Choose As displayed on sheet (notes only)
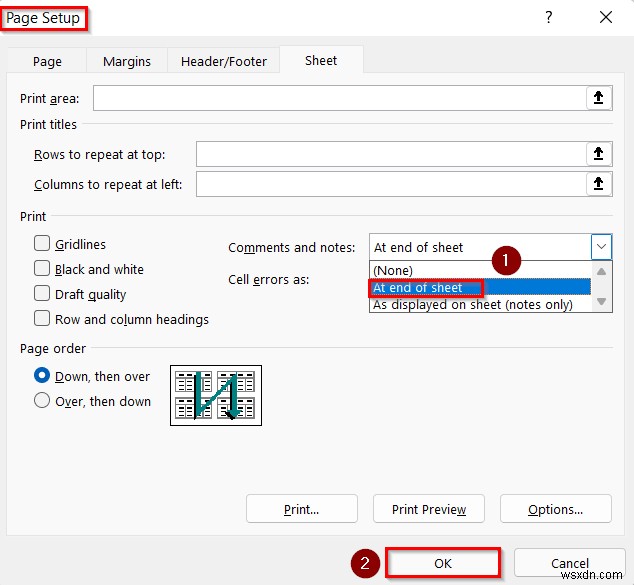 click(x=480, y=304)
